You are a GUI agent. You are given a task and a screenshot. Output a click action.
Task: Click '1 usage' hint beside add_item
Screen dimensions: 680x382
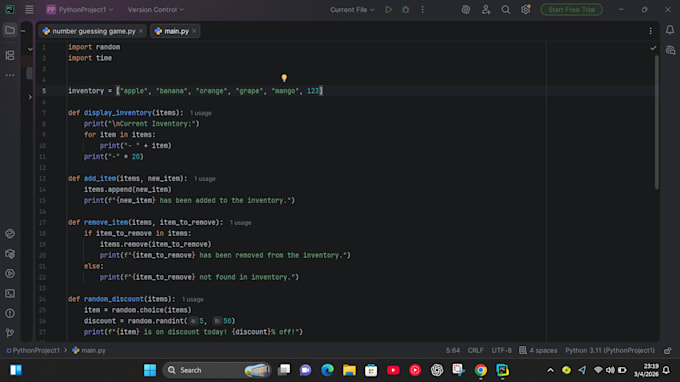coord(205,179)
